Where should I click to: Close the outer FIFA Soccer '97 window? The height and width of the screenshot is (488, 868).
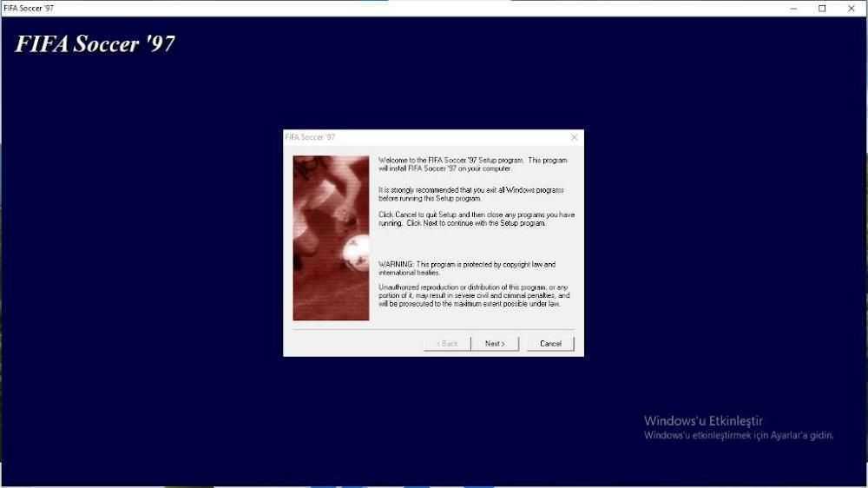pos(852,9)
